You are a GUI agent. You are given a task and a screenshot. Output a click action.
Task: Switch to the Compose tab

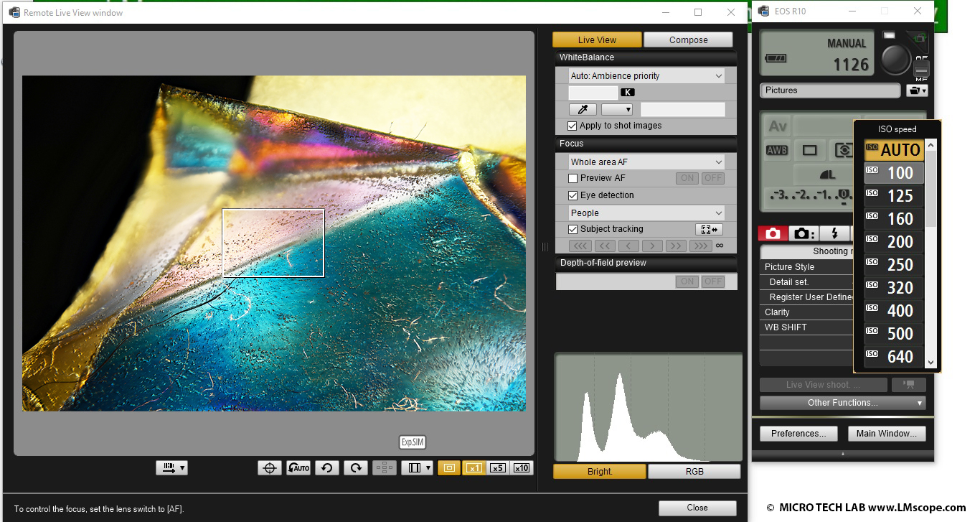[688, 40]
